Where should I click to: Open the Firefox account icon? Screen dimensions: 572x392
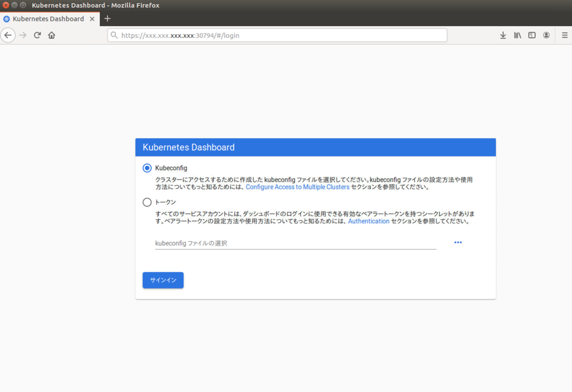click(546, 35)
